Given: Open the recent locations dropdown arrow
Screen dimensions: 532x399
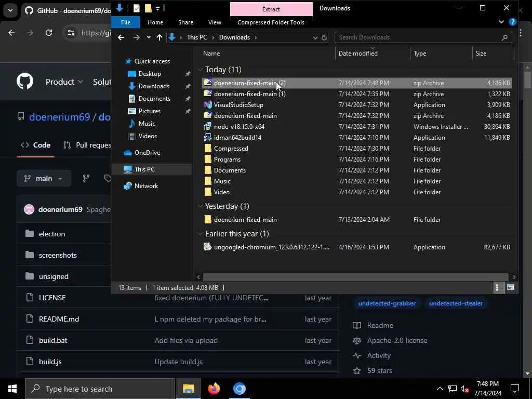Looking at the screenshot, I should (x=149, y=37).
